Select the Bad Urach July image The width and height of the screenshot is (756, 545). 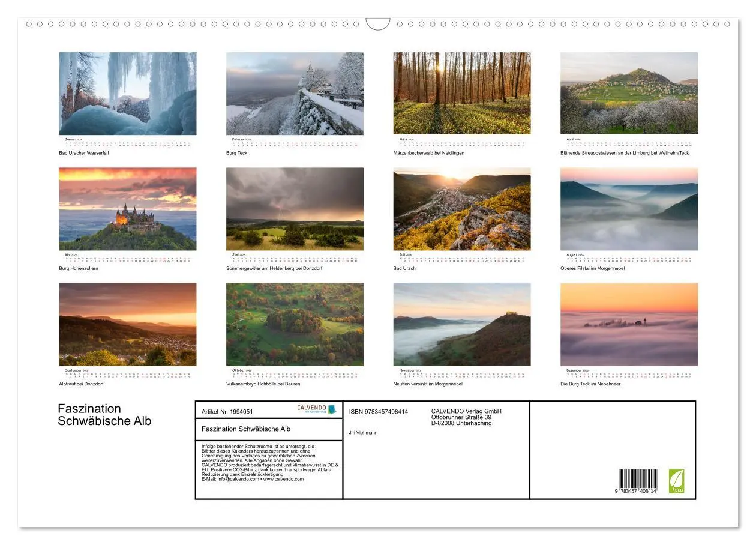click(461, 209)
